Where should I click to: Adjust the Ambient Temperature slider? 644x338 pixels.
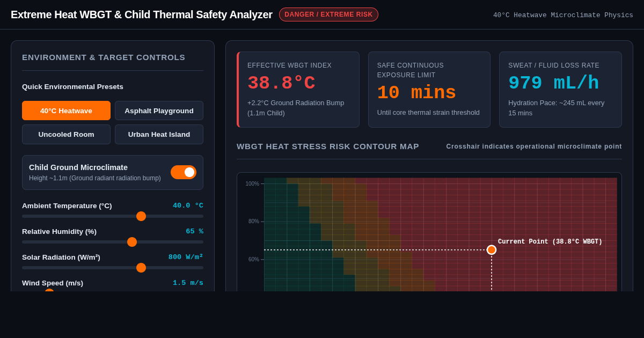(x=113, y=216)
